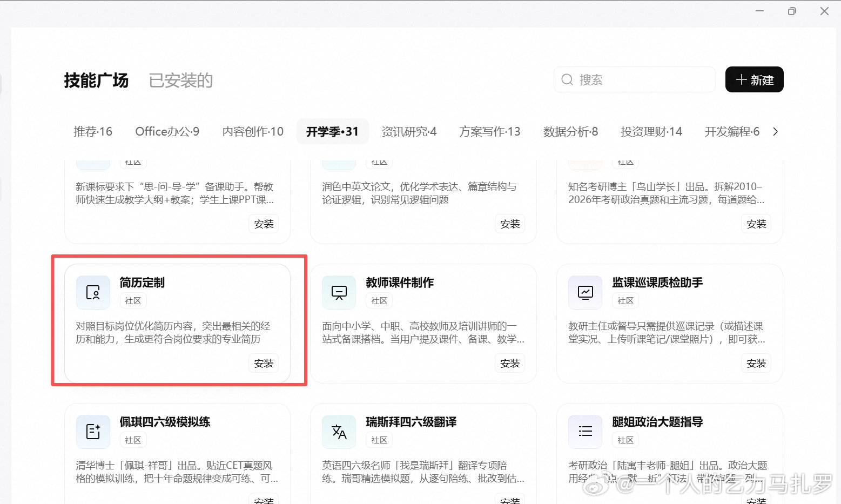Focus the 搜索 input field
The width and height of the screenshot is (841, 504).
click(635, 79)
